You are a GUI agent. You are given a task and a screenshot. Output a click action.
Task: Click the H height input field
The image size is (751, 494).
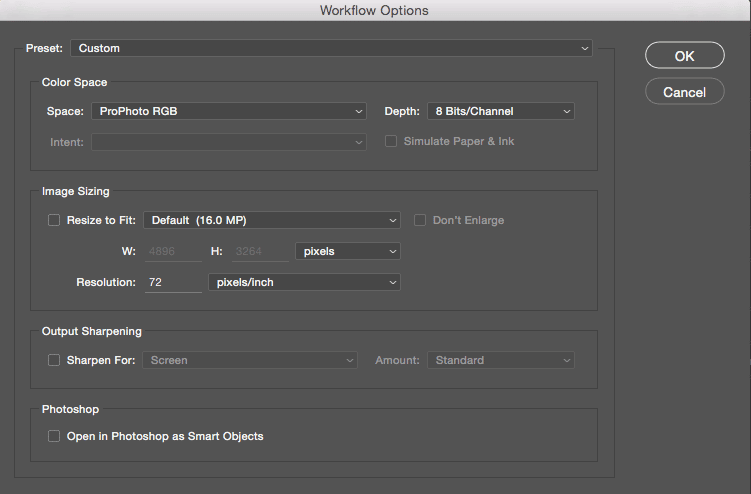coord(259,252)
